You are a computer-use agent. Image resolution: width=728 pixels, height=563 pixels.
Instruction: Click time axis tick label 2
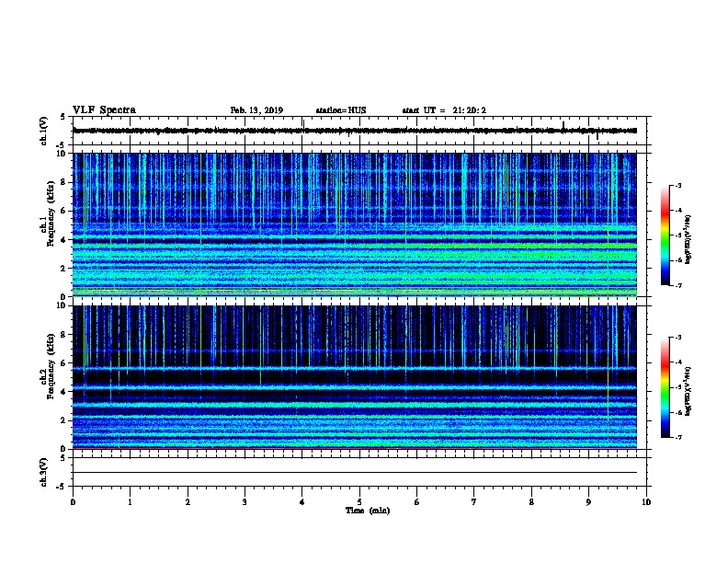tap(188, 502)
